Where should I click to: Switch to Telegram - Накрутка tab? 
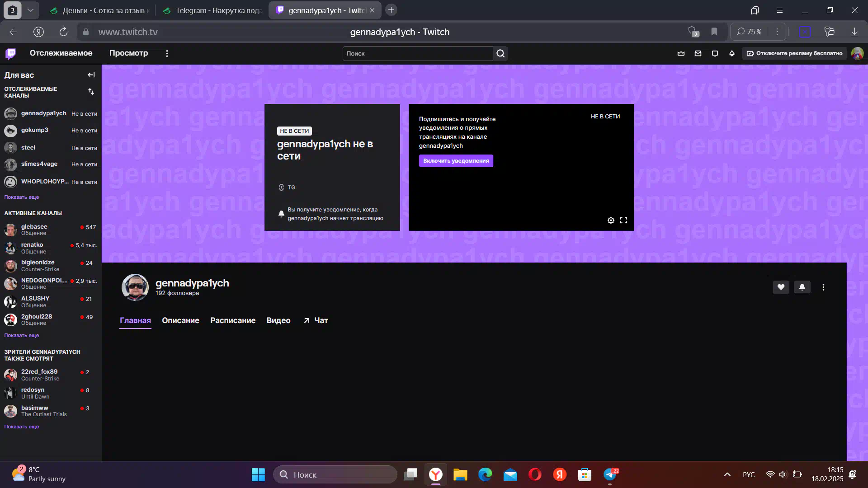click(212, 10)
